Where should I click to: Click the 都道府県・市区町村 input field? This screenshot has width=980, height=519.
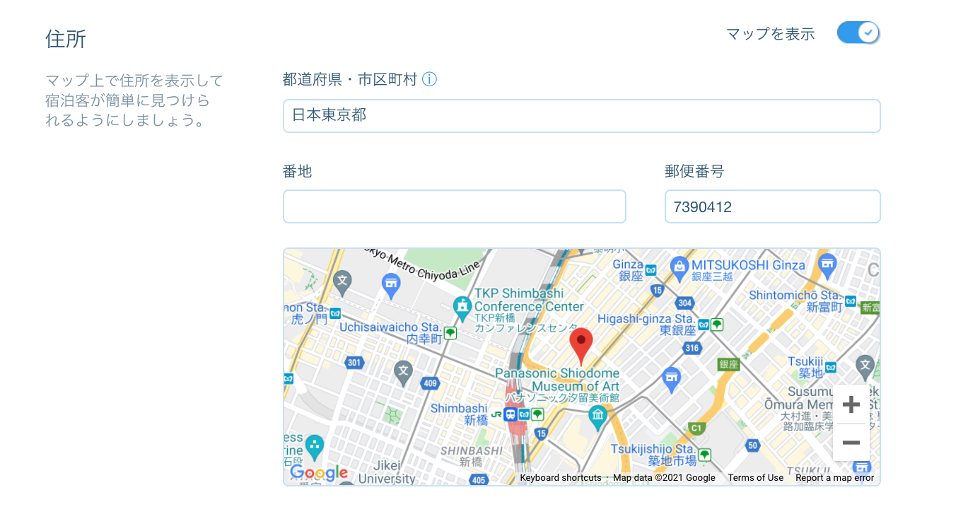[x=581, y=116]
